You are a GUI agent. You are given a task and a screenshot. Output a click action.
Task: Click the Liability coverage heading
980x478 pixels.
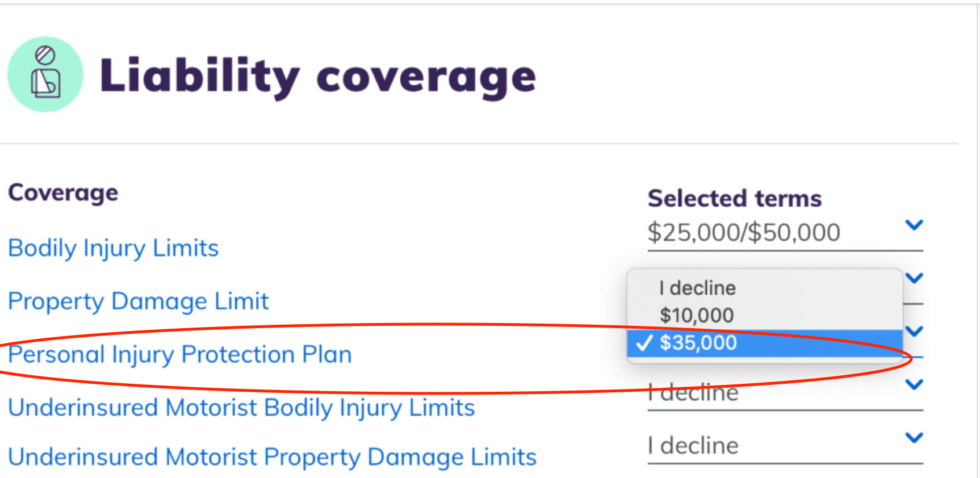[317, 76]
